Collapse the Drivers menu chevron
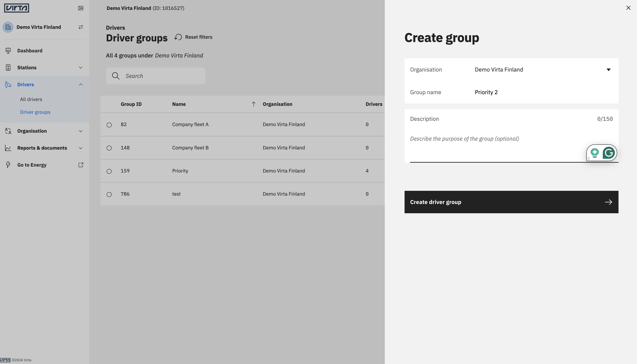Screen dimensions: 637x364 pos(81,85)
